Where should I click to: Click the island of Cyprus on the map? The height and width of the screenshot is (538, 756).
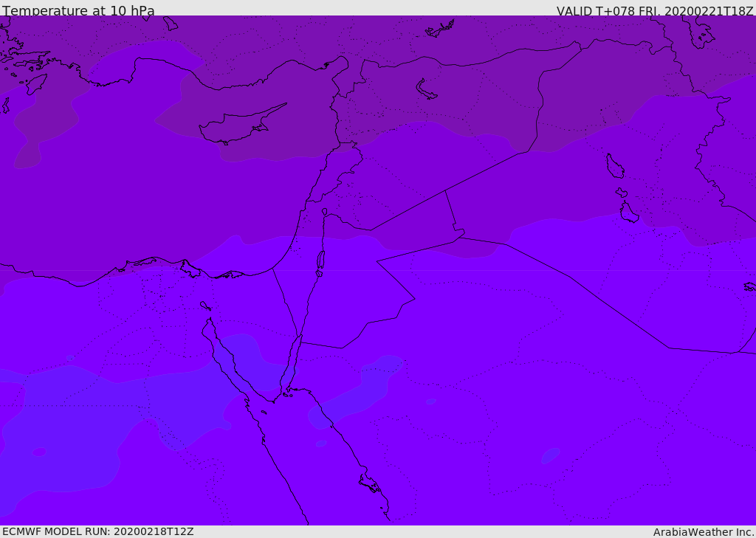point(242,125)
